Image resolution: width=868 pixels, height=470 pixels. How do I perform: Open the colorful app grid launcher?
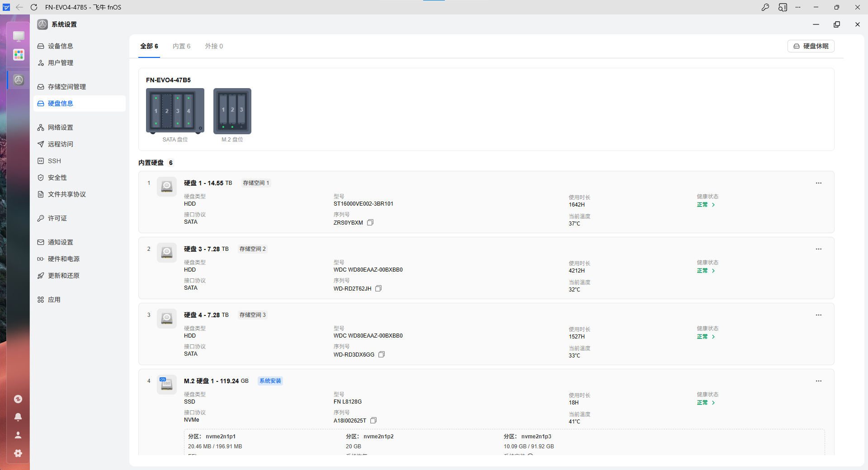pyautogui.click(x=19, y=55)
